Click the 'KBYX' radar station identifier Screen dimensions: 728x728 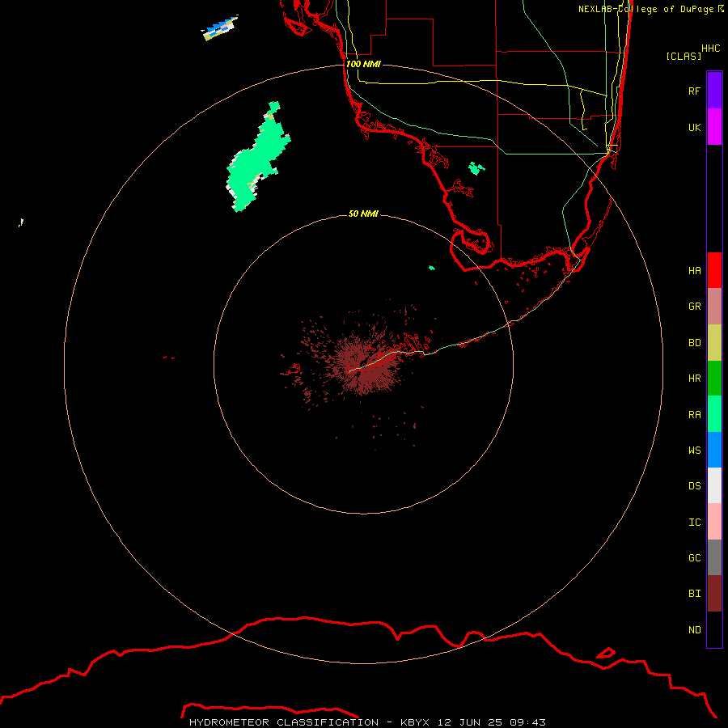415,722
